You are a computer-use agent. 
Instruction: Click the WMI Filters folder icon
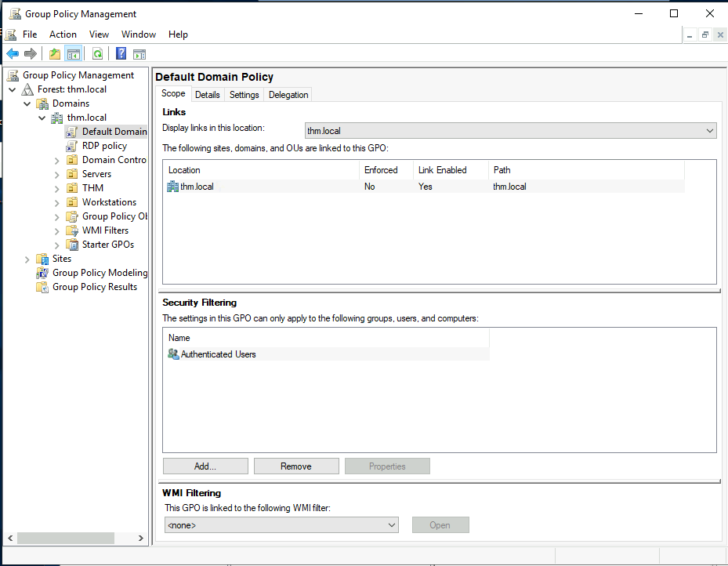pyautogui.click(x=72, y=230)
